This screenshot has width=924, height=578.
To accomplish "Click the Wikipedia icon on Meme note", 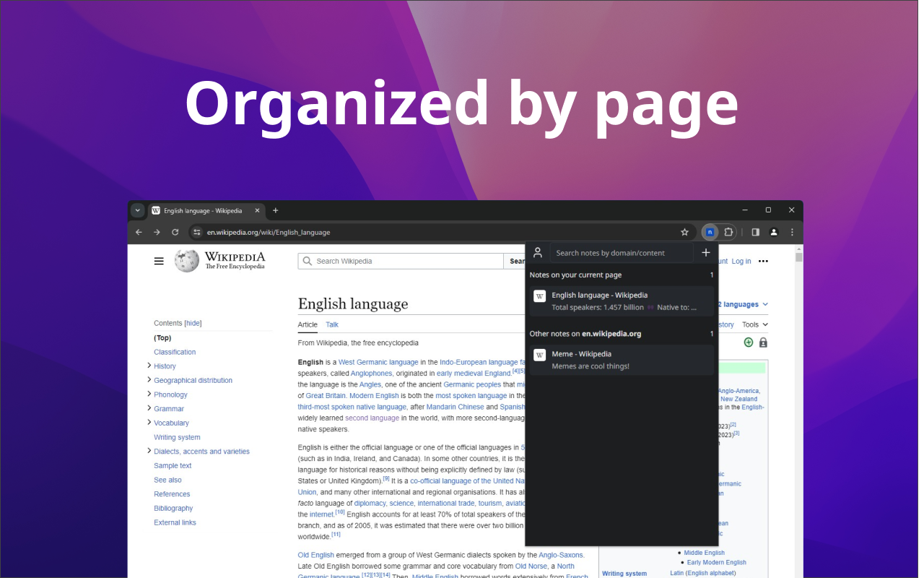I will [x=539, y=355].
